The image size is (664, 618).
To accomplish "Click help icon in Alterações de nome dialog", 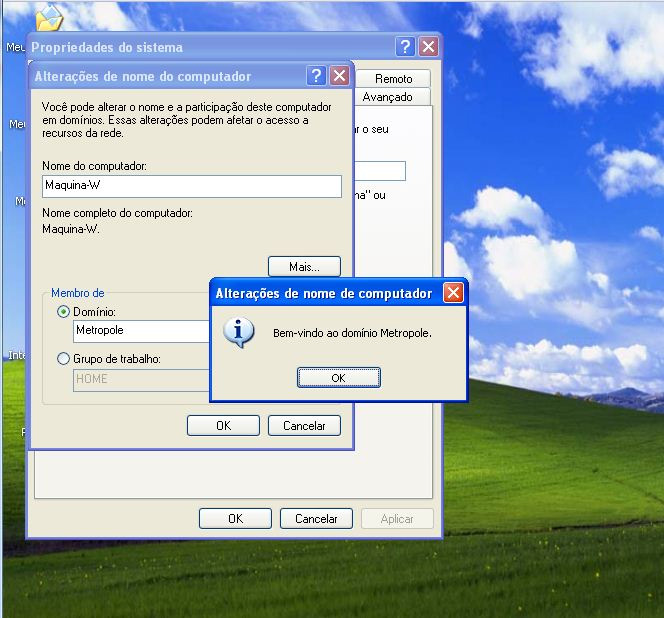I will (x=316, y=76).
